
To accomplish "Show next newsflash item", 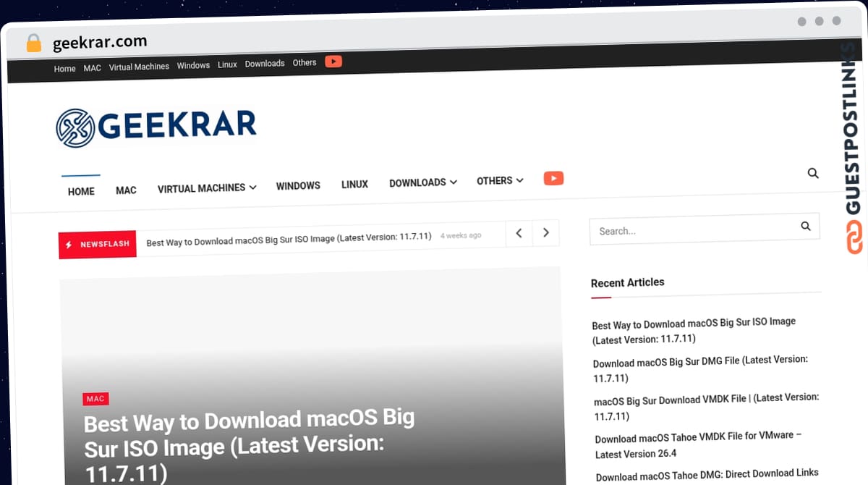I will 546,233.
